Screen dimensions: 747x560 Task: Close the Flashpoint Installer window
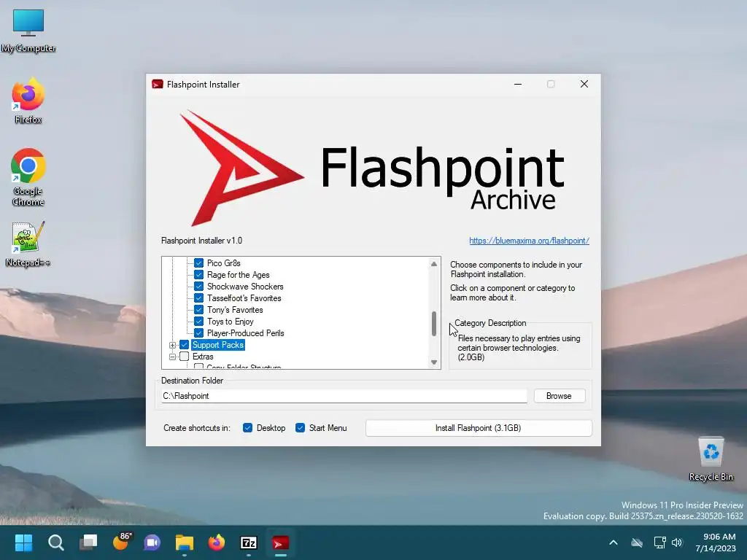tap(584, 85)
